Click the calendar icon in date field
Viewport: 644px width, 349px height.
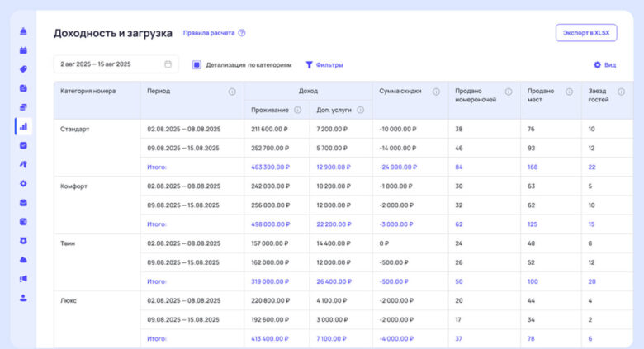point(168,64)
